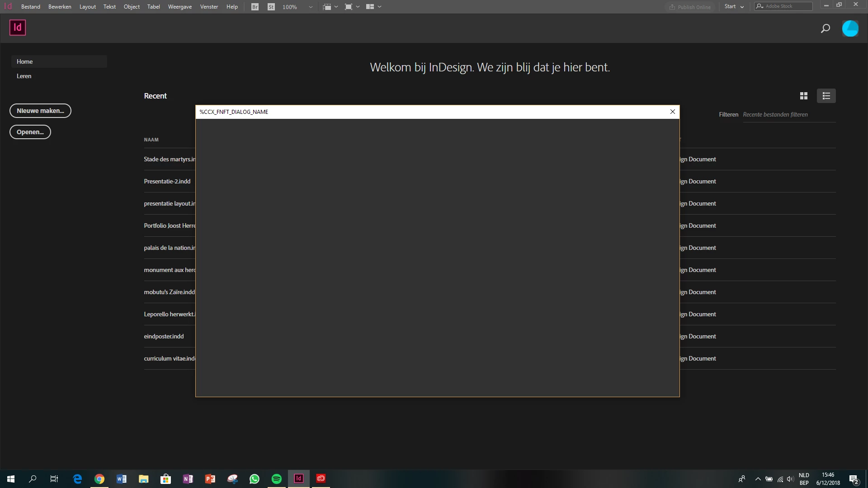Click the Openen button

30,132
